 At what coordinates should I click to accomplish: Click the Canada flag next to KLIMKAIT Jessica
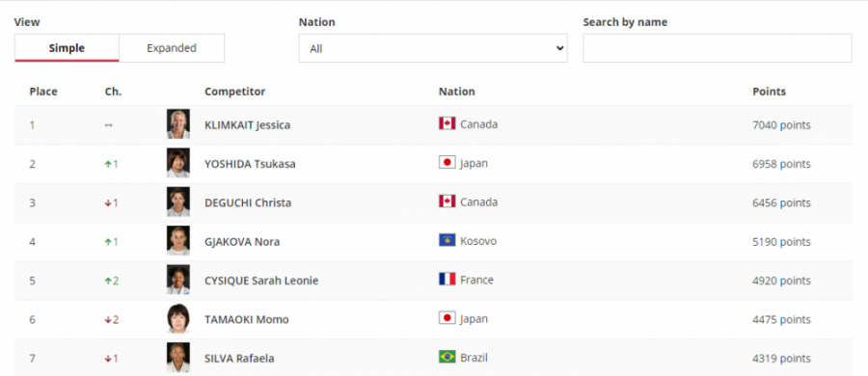point(447,123)
